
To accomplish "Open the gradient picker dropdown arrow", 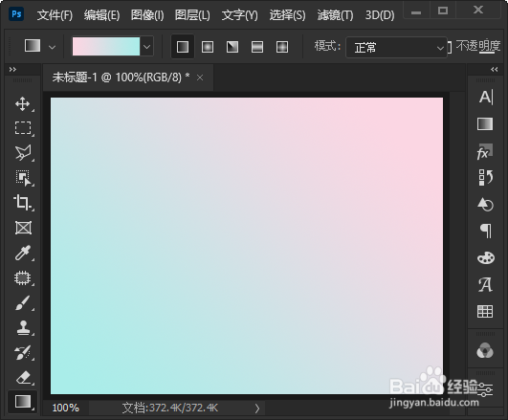I will pyautogui.click(x=146, y=47).
